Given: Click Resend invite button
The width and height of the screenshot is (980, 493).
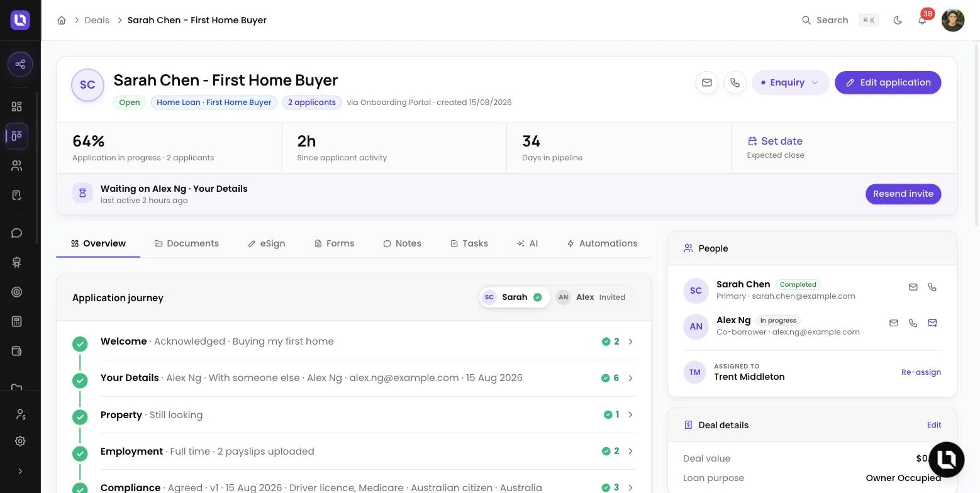Looking at the screenshot, I should pyautogui.click(x=903, y=194).
